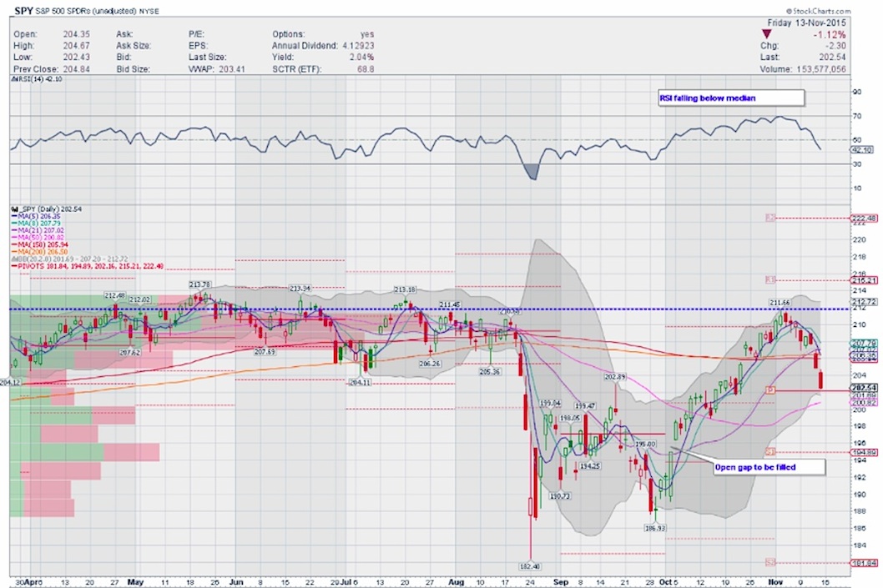Click the 206.26 low price label
Screen dimensions: 883x588
[430, 364]
